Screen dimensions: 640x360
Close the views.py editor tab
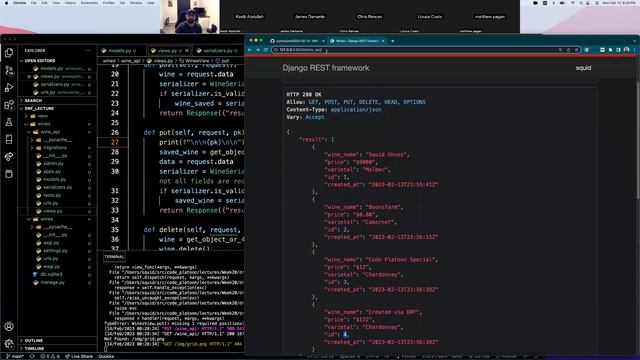pyautogui.click(x=187, y=51)
